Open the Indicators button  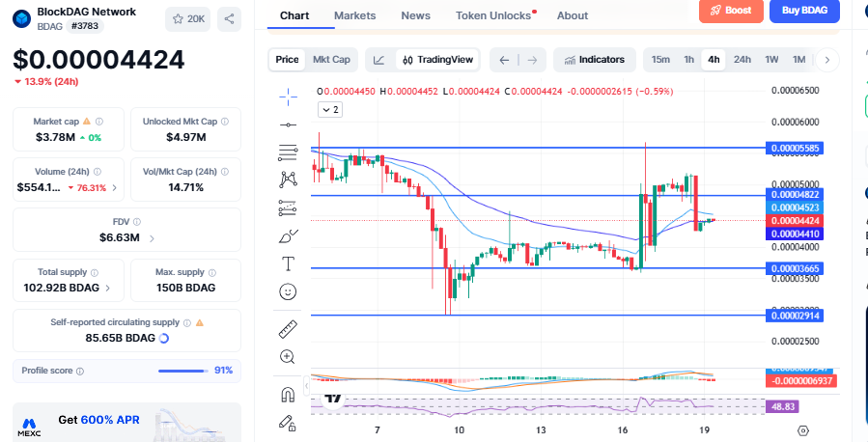click(x=595, y=60)
